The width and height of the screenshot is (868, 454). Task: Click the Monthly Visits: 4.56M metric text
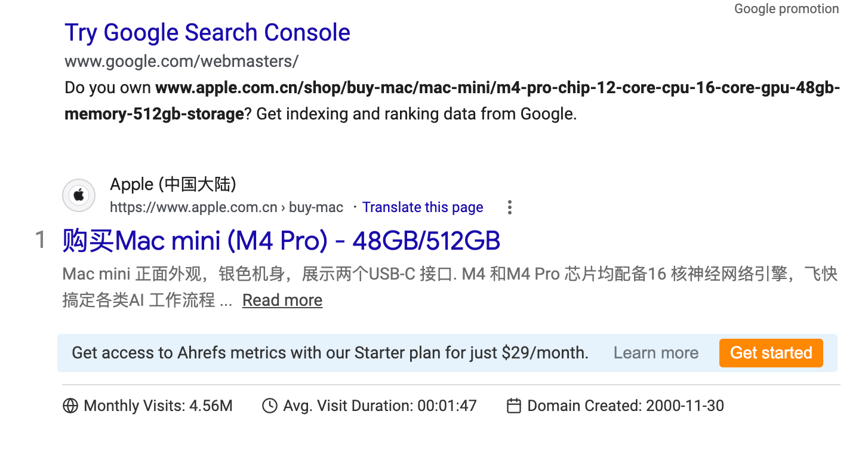[158, 406]
